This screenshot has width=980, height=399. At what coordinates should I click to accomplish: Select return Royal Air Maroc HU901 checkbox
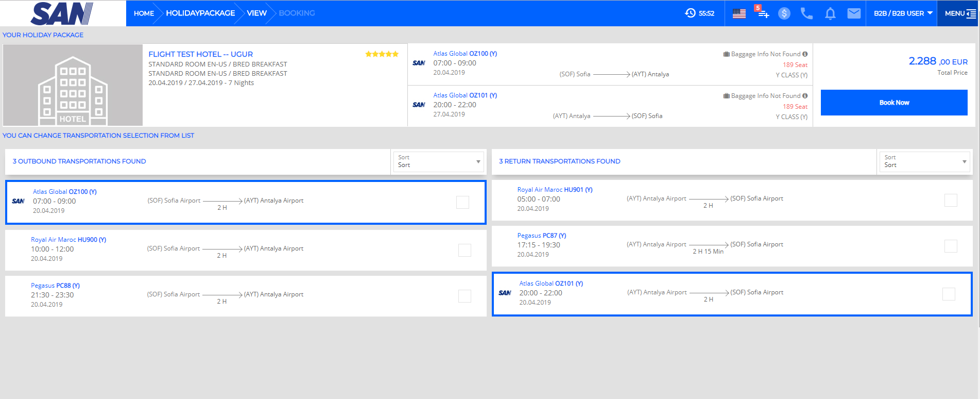tap(951, 200)
